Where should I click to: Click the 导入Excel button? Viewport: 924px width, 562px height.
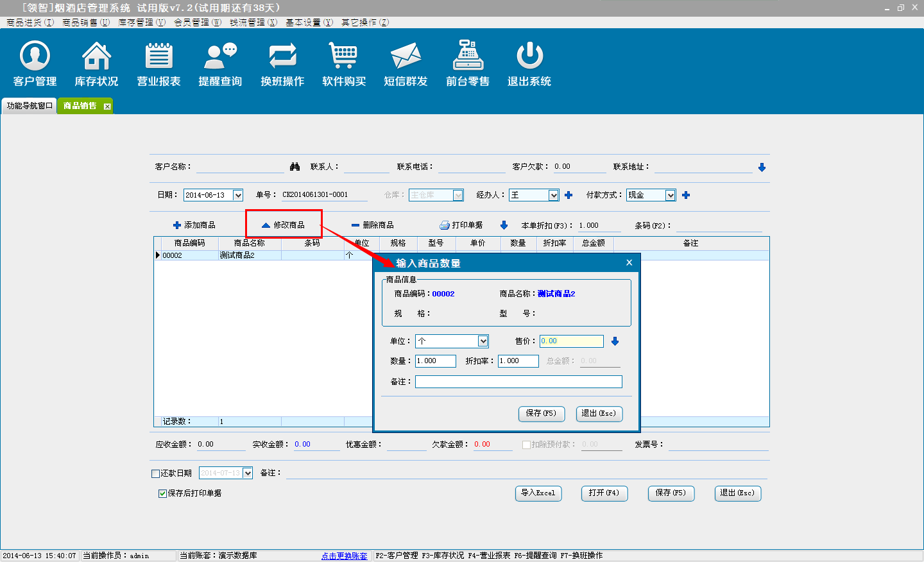pos(538,493)
